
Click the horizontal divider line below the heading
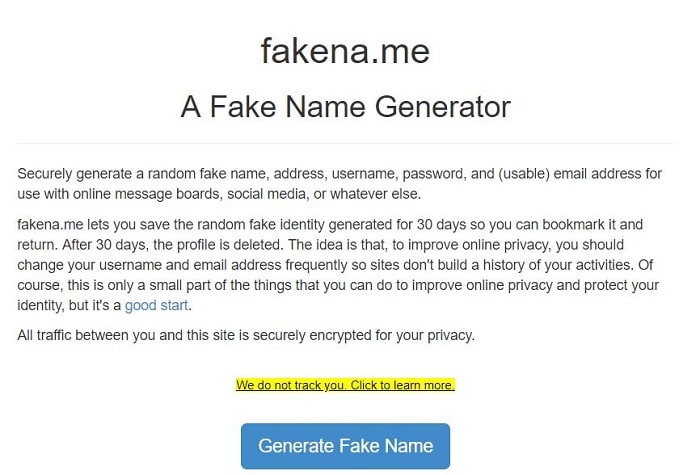click(345, 143)
